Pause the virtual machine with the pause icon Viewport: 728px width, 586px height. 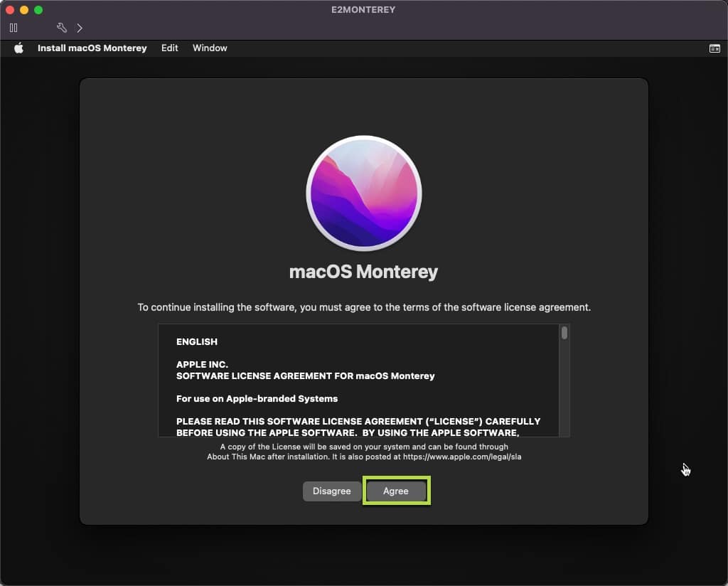click(14, 28)
